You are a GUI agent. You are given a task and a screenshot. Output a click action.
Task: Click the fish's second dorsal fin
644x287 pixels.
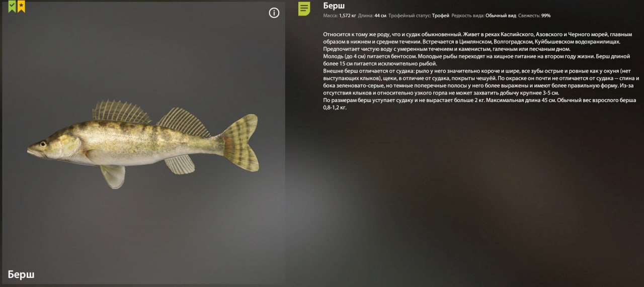tap(183, 122)
